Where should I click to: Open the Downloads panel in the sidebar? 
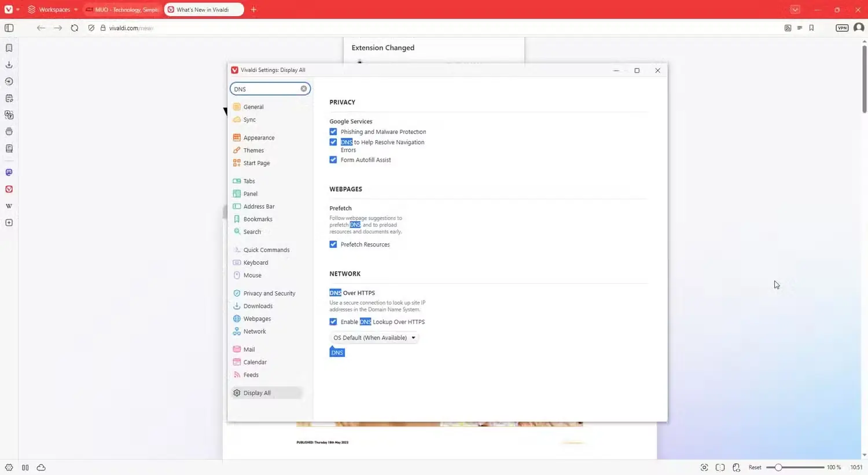[9, 65]
